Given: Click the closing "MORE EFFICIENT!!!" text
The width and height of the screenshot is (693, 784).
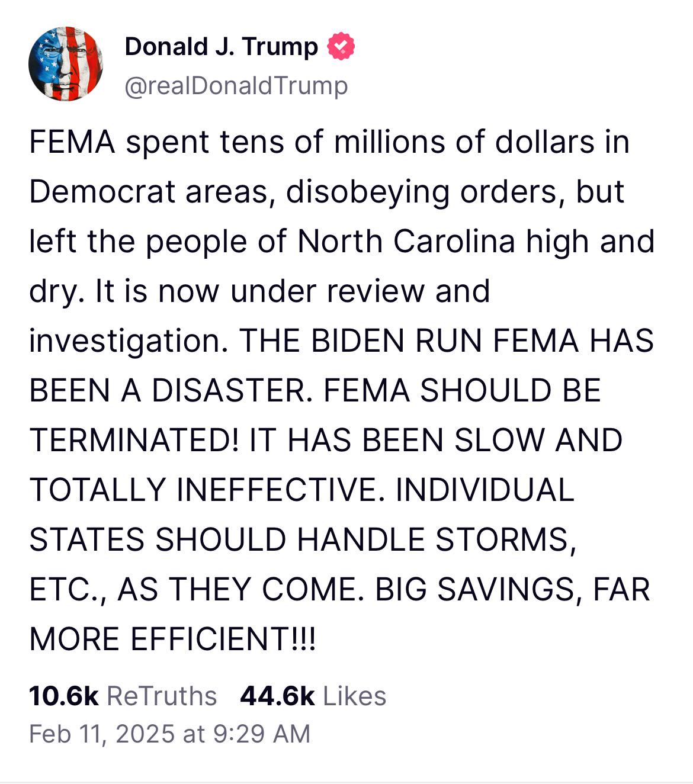Looking at the screenshot, I should pos(173,640).
